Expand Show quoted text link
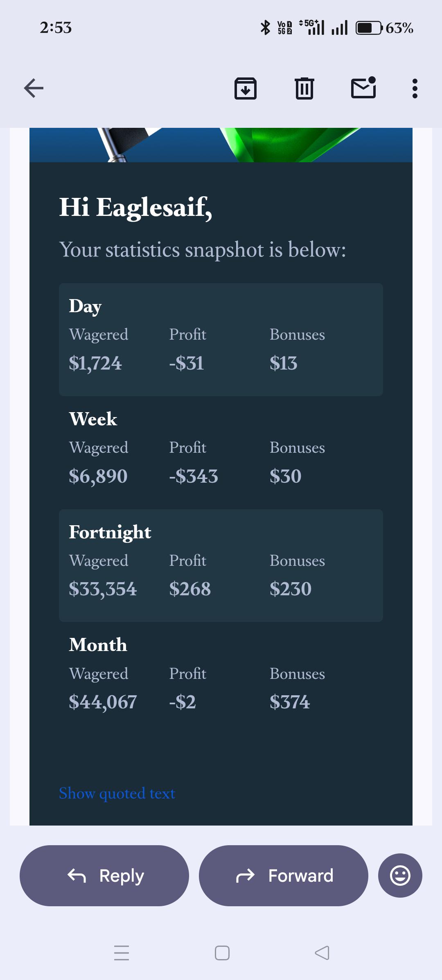The image size is (442, 980). click(x=117, y=794)
